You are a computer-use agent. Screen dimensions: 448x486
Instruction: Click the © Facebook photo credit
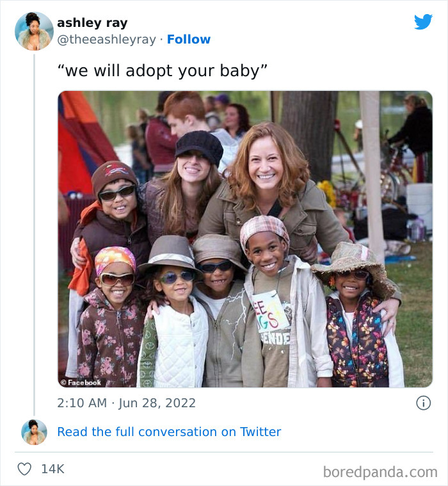81,382
